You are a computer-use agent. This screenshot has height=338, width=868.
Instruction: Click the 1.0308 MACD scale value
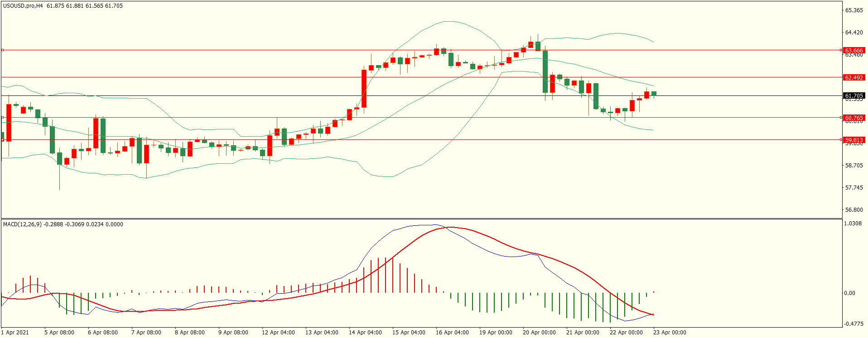pos(853,224)
